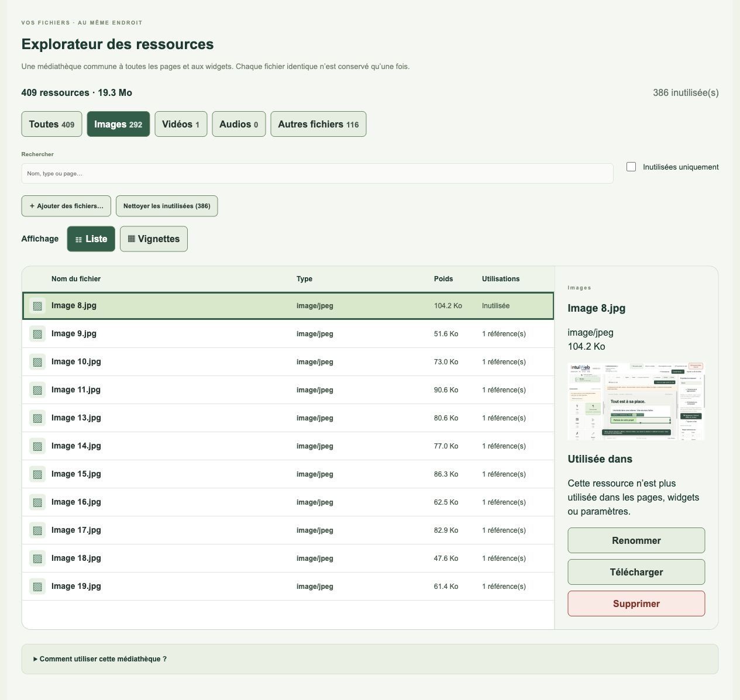Click the 73.0 Ko weight cell
This screenshot has width=740, height=700.
(x=446, y=362)
